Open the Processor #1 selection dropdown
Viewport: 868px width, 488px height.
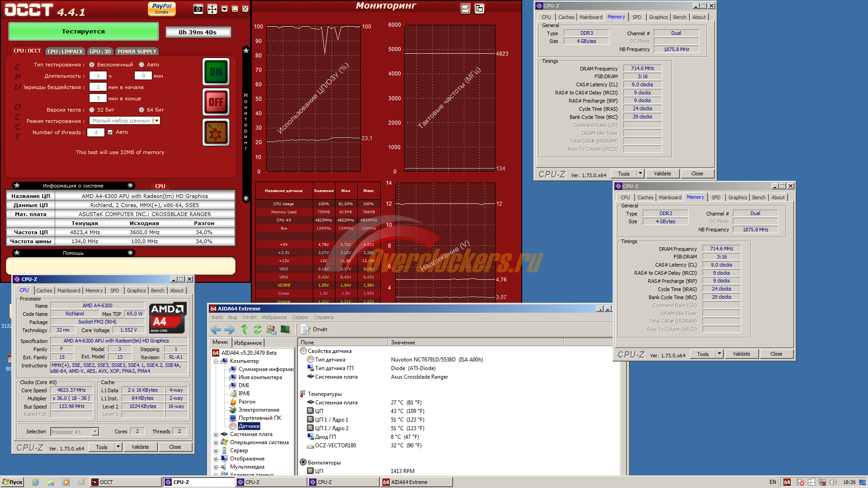(95, 432)
